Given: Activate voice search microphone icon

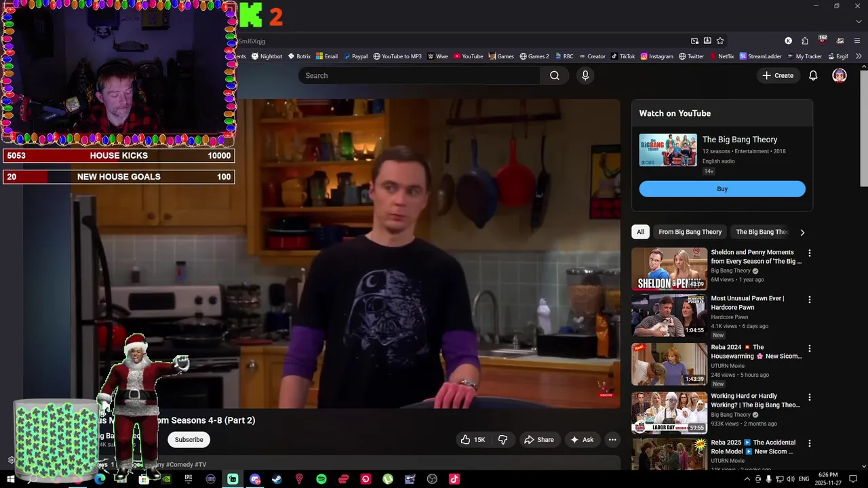Looking at the screenshot, I should click(x=585, y=75).
